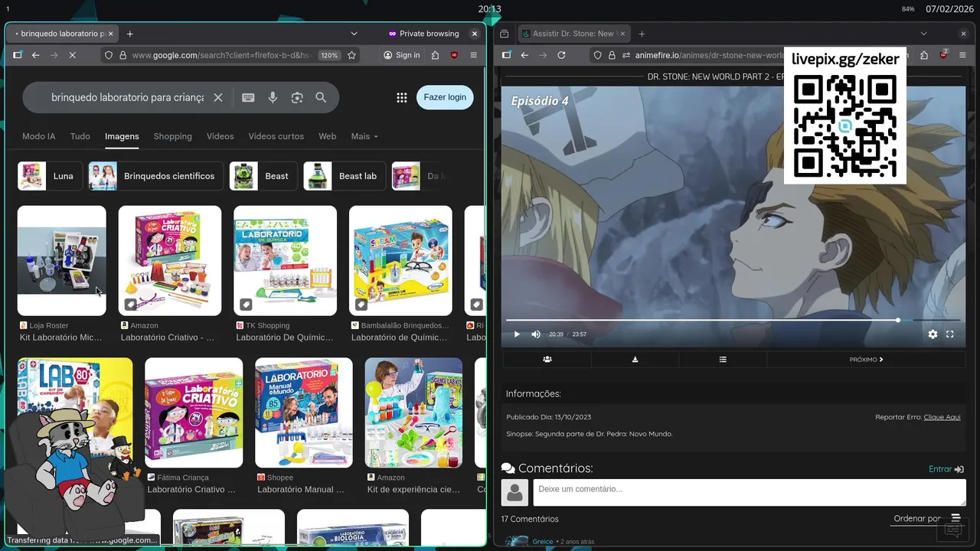980x551 pixels.
Task: Go back in the Google search window
Action: (35, 55)
